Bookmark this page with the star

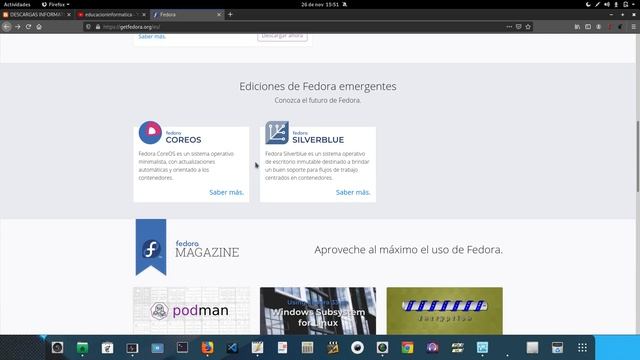pyautogui.click(x=528, y=27)
